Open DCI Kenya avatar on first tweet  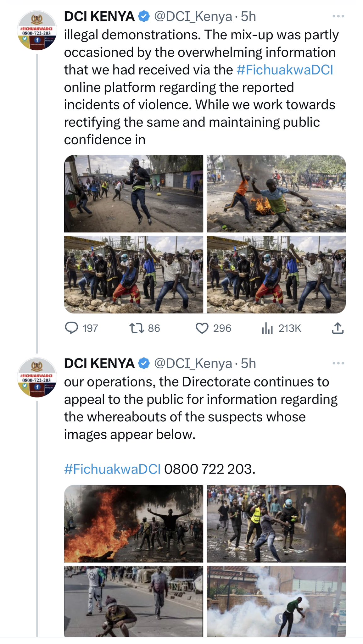click(x=37, y=31)
